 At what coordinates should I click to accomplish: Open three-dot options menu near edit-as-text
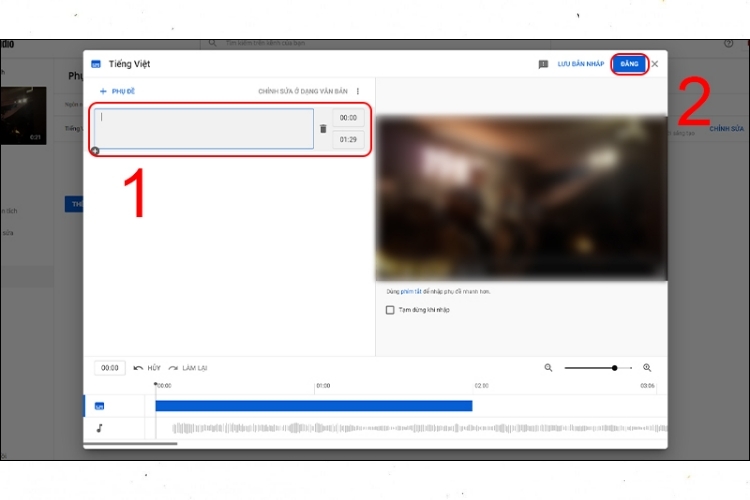(358, 91)
